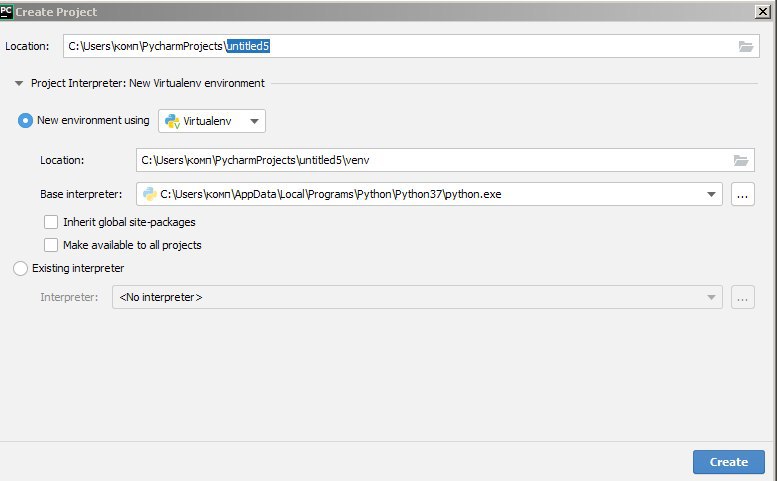Open the No interpreter dropdown
This screenshot has width=778, height=481.
417,297
